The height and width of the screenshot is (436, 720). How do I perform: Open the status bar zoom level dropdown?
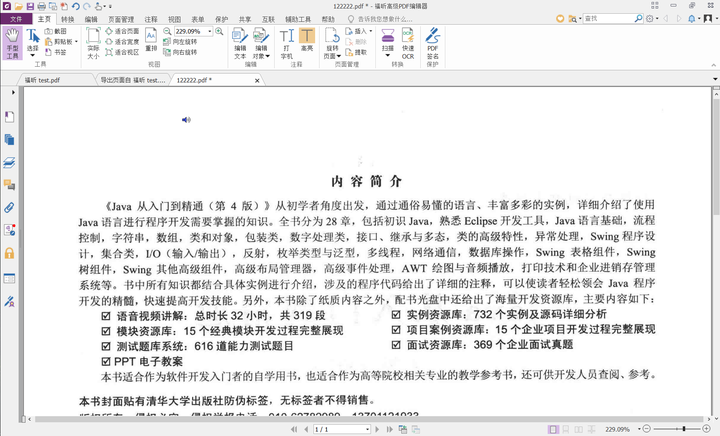point(639,430)
